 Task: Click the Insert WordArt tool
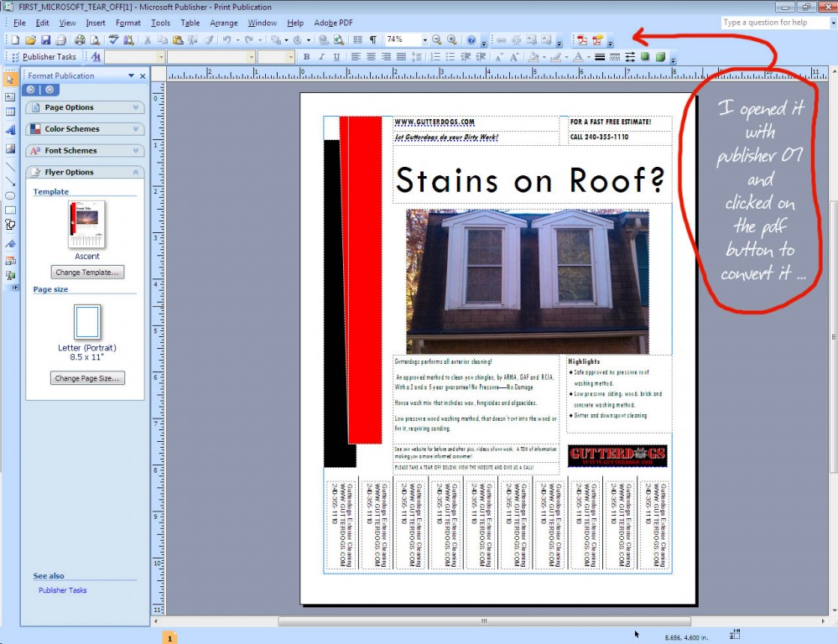click(x=10, y=131)
